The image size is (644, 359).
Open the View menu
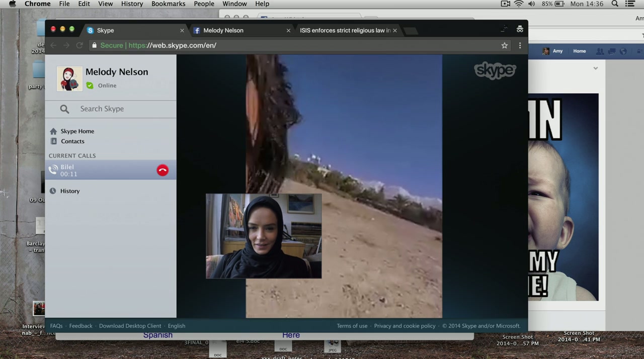(x=106, y=4)
